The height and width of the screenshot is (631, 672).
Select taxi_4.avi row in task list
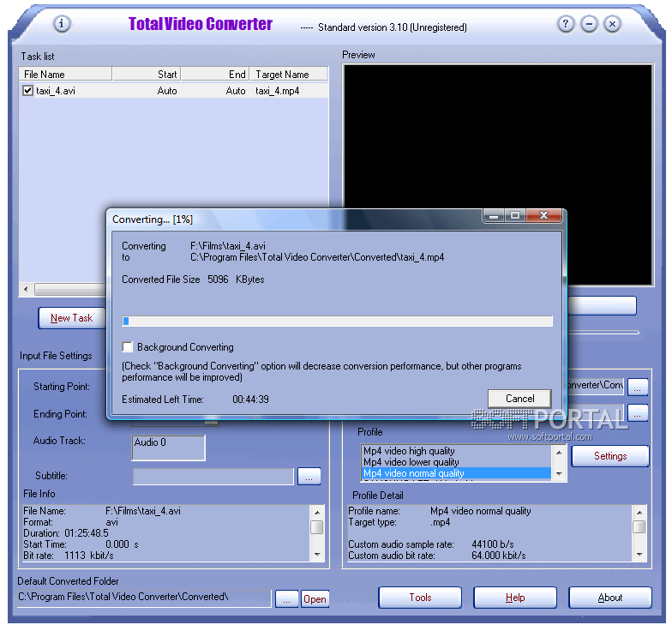click(x=175, y=91)
